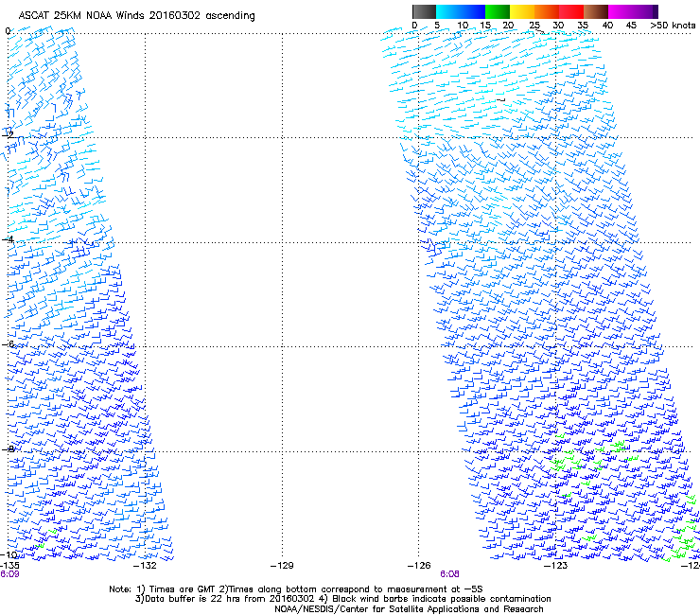Click the '40' legend label
This screenshot has width=700, height=615.
point(607,26)
